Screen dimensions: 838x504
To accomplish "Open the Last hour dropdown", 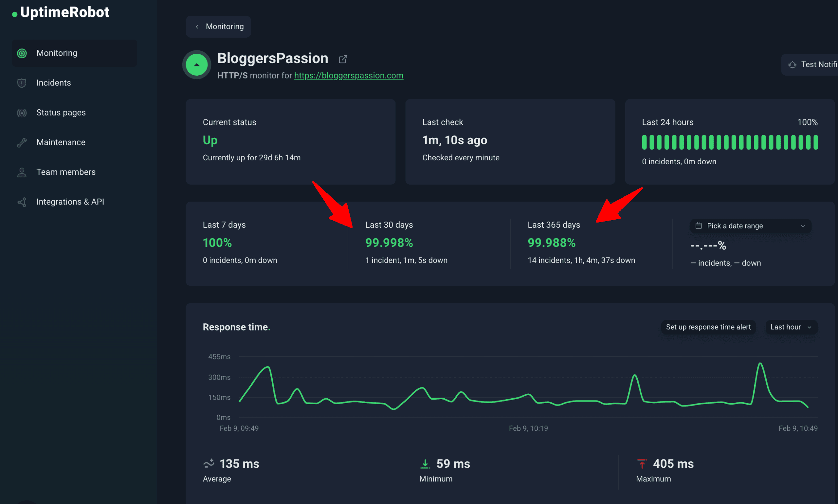I will click(x=791, y=327).
